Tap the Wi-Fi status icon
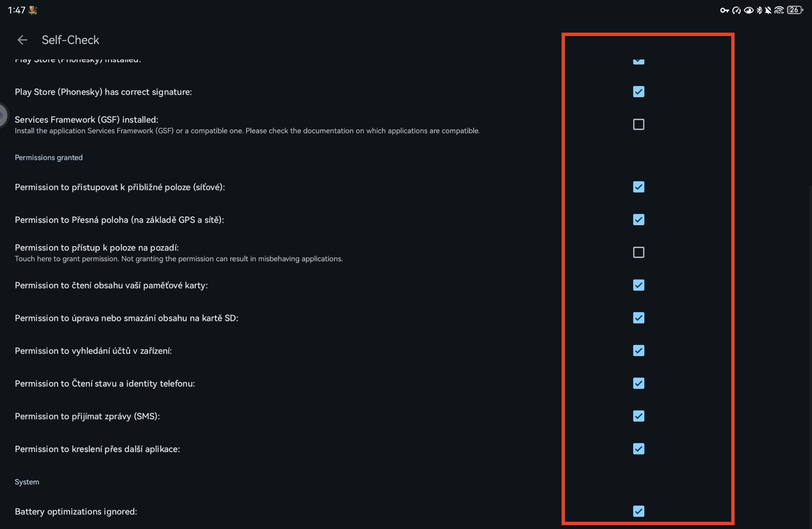Image resolution: width=812 pixels, height=529 pixels. click(779, 10)
